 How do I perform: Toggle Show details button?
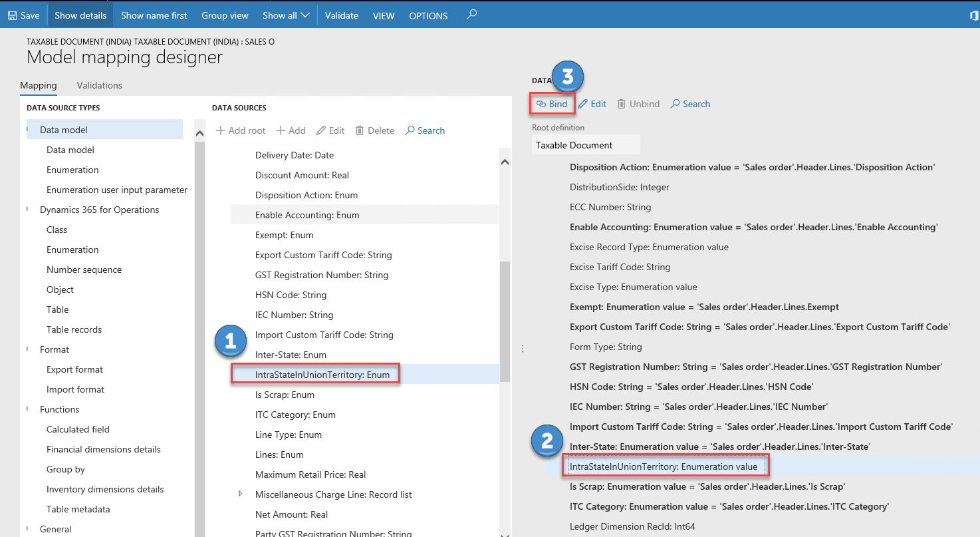point(80,15)
